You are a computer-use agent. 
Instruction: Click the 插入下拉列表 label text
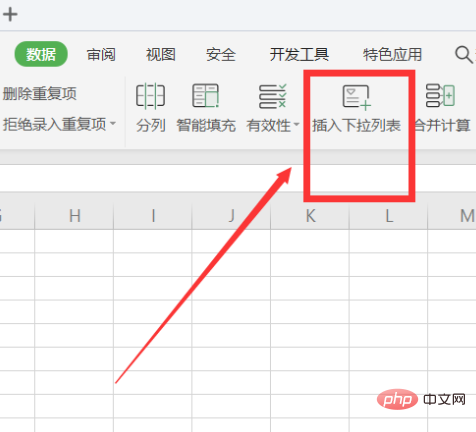(357, 126)
